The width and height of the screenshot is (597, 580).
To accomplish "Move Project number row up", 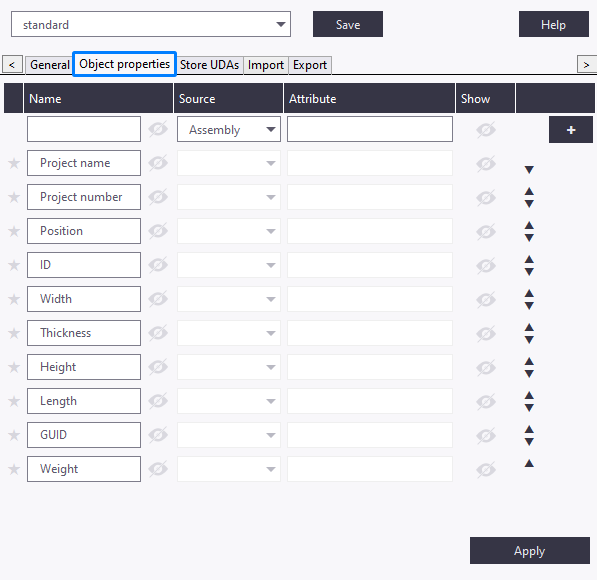I will pyautogui.click(x=529, y=191).
